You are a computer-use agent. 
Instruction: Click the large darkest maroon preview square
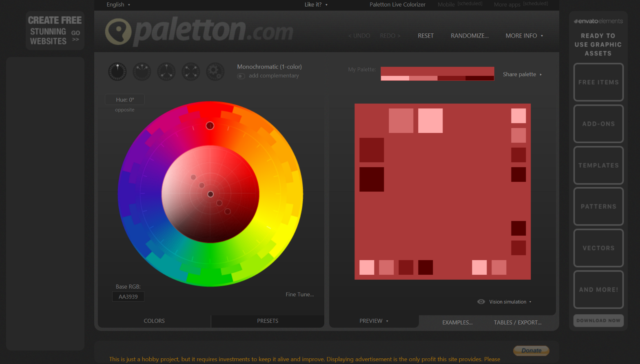tap(372, 179)
